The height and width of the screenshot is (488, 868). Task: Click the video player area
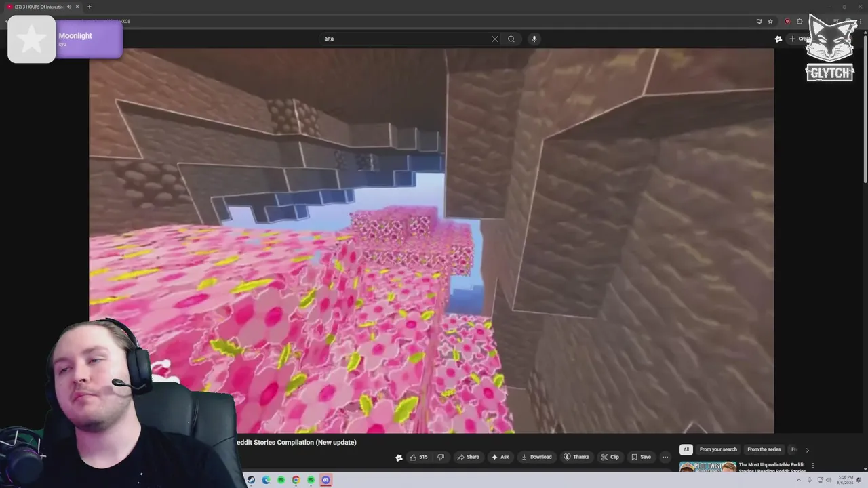[x=431, y=241]
